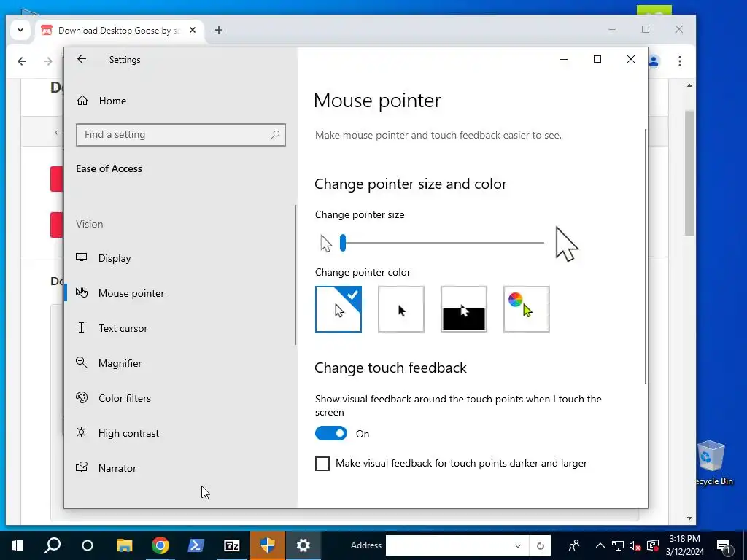Click the pointer size slider handle
747x560 pixels.
pyautogui.click(x=343, y=243)
